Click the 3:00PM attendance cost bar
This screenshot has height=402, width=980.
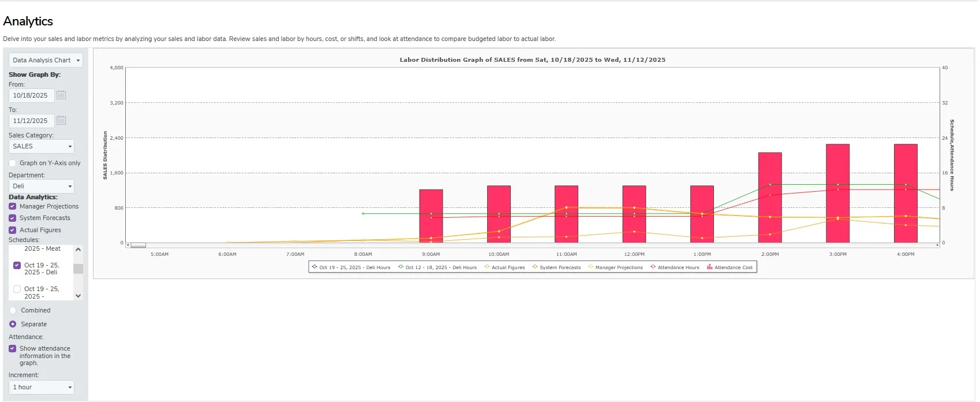(838, 193)
